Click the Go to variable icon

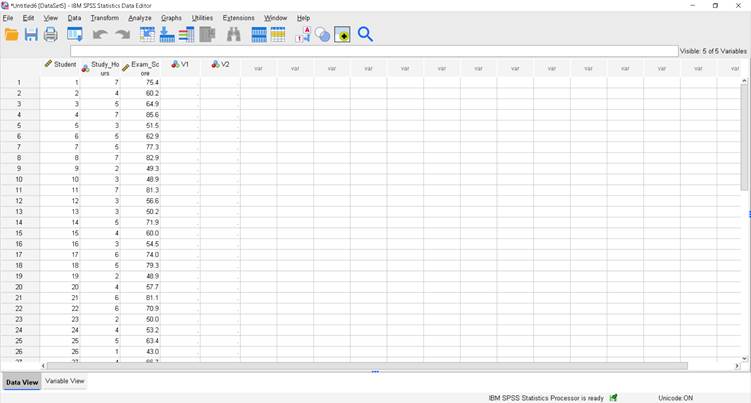pyautogui.click(x=167, y=35)
